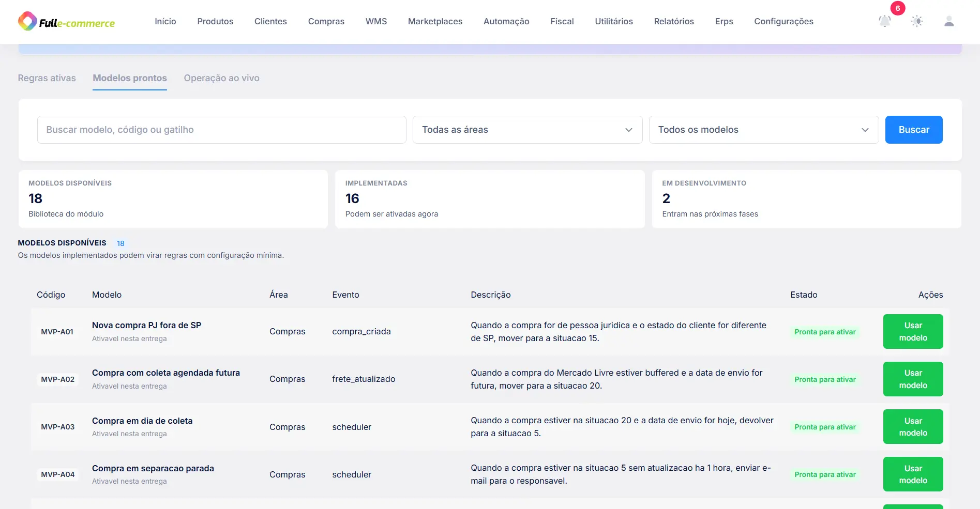Click the Evento column header
Screen dimensions: 980x509
[345, 295]
